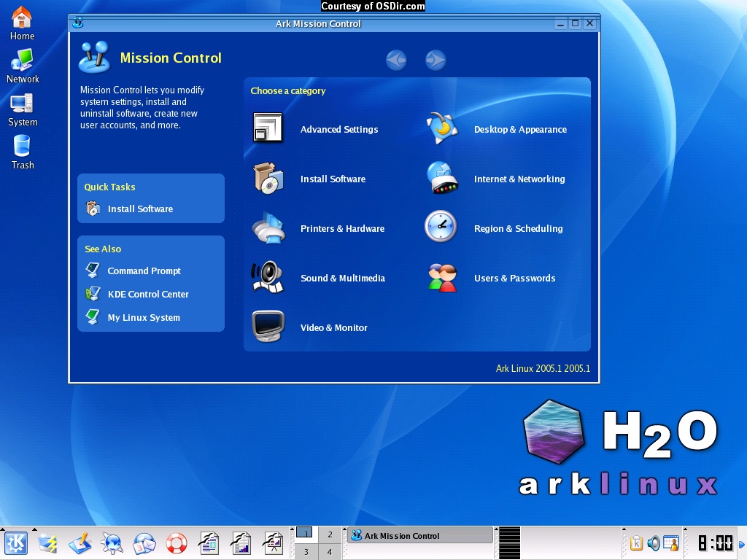This screenshot has width=747, height=560.
Task: Open the Install Software category with CD box icon
Action: tap(309, 179)
